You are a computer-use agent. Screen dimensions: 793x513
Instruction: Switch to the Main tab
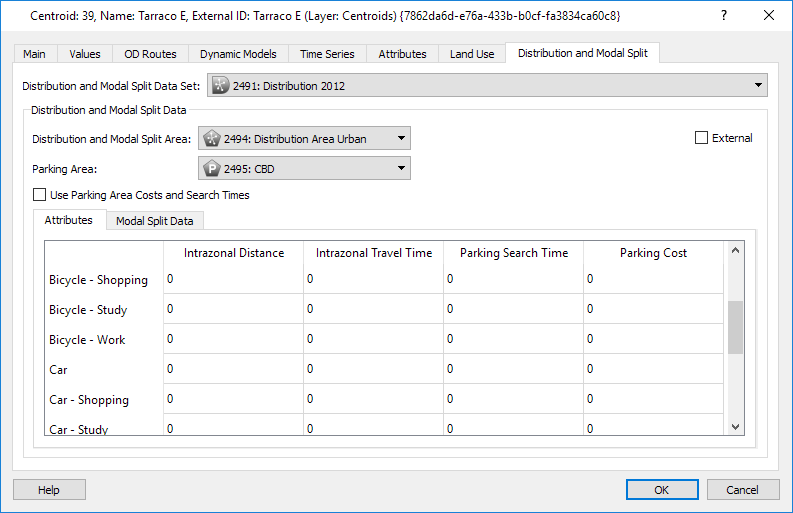coord(34,54)
